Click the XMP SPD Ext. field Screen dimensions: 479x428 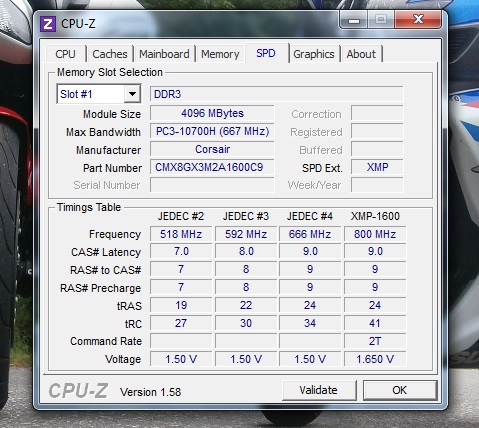377,167
